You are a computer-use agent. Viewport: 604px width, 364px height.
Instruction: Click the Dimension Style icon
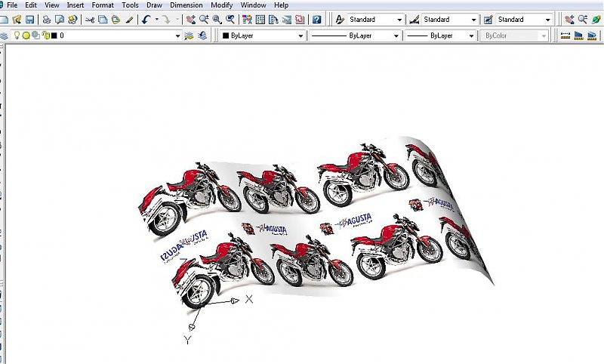click(414, 20)
